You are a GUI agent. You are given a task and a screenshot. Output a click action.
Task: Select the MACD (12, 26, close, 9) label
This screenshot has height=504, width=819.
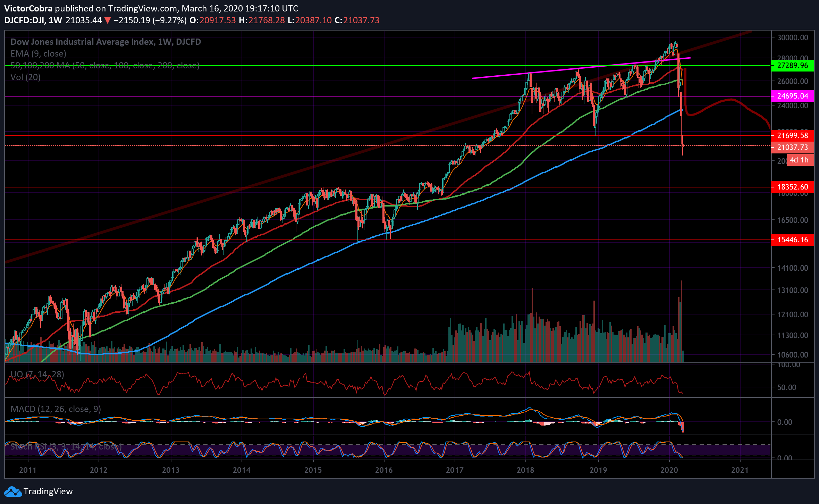(x=56, y=409)
